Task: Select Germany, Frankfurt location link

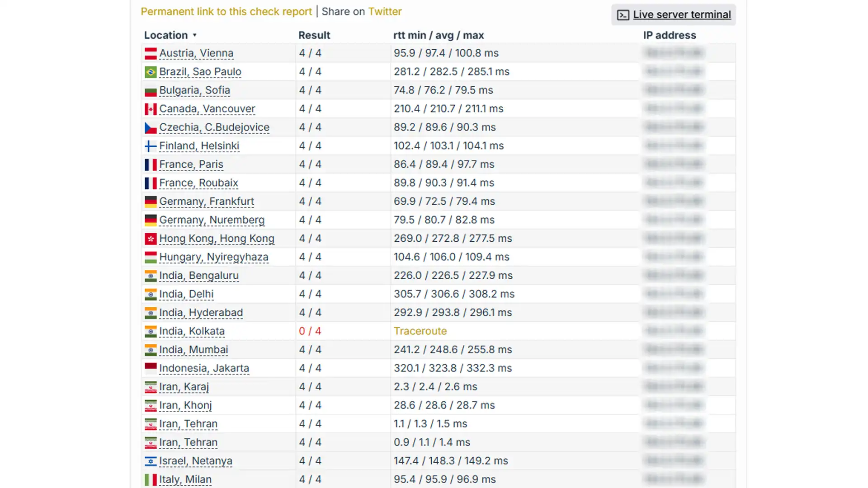Action: click(x=207, y=202)
